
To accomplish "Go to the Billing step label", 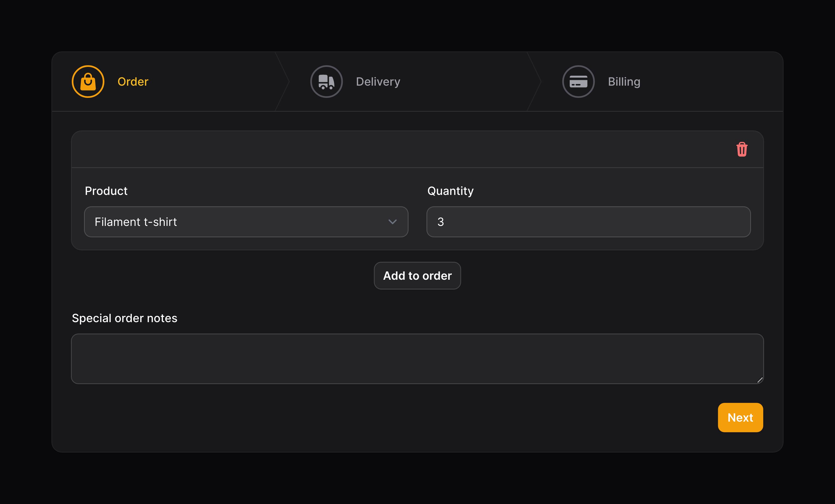I will [x=624, y=82].
